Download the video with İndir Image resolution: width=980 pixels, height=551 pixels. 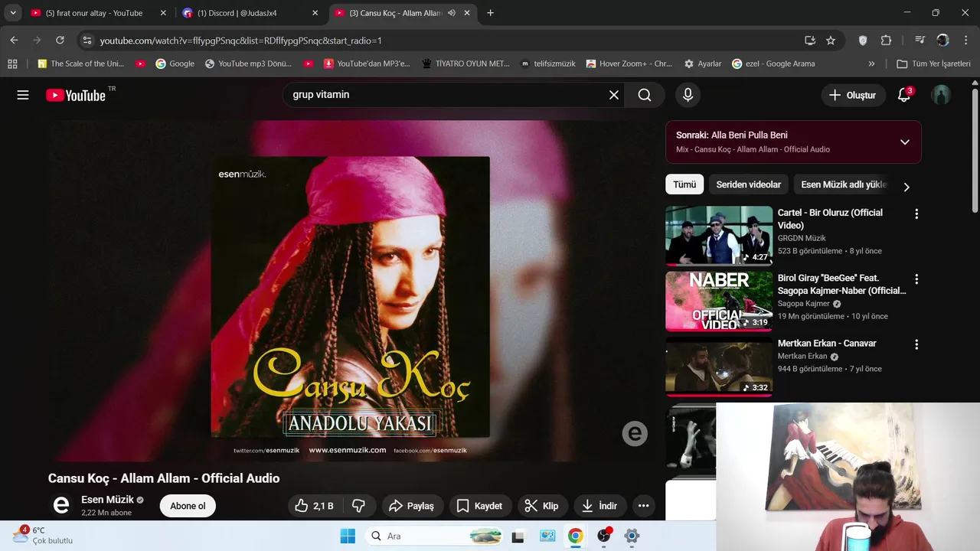coord(599,506)
